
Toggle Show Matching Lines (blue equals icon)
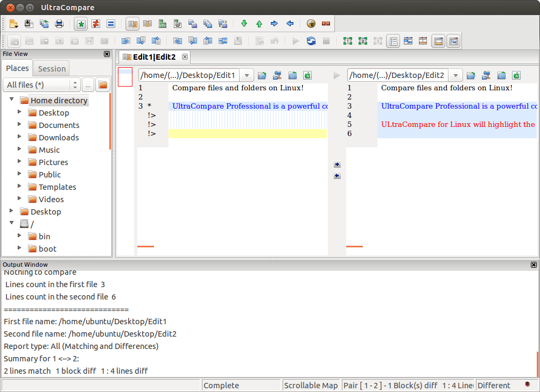point(111,24)
